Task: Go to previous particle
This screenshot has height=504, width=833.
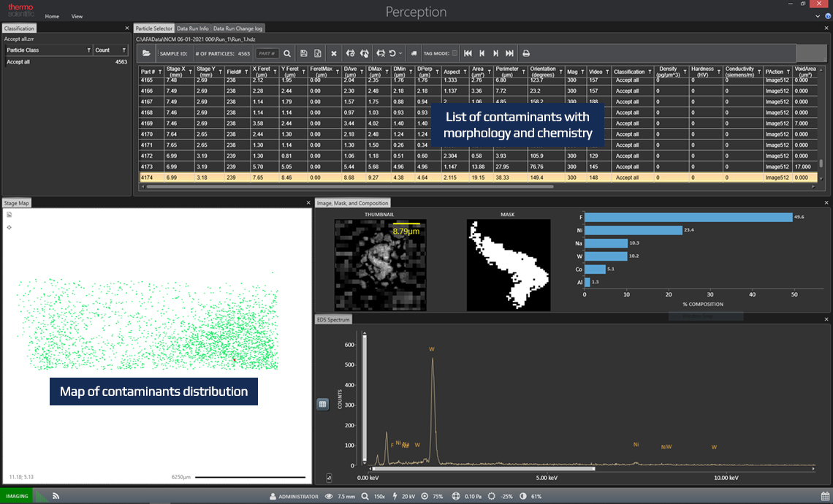Action: coord(482,53)
